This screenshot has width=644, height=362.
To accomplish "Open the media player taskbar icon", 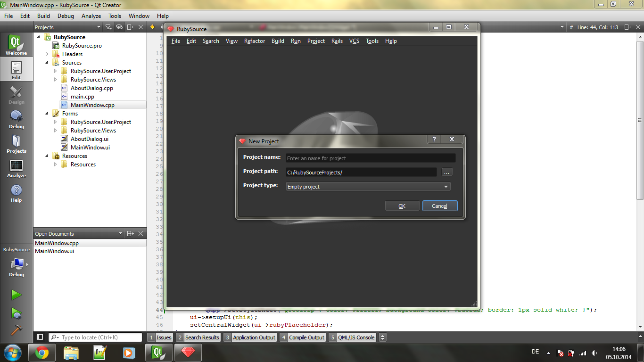I will tap(129, 353).
